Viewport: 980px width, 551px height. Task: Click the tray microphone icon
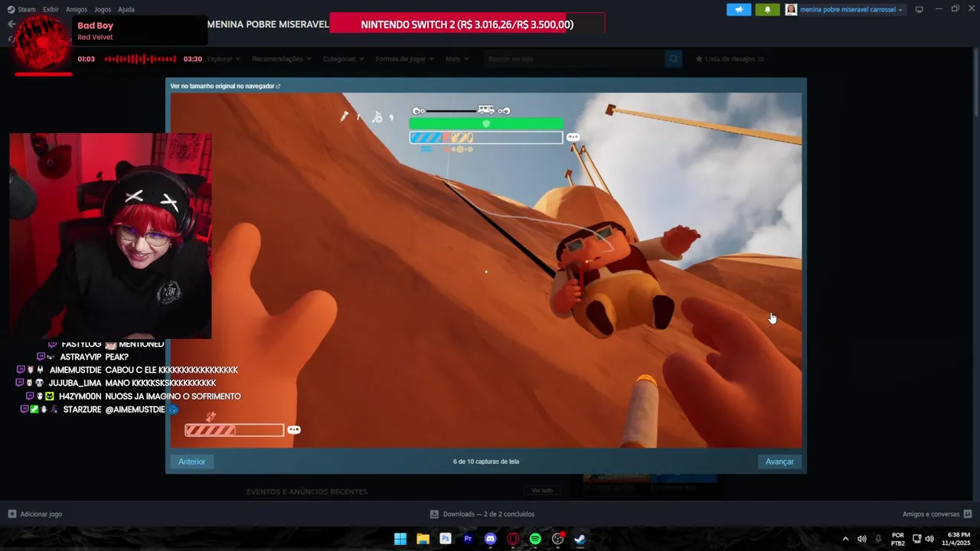(x=878, y=539)
